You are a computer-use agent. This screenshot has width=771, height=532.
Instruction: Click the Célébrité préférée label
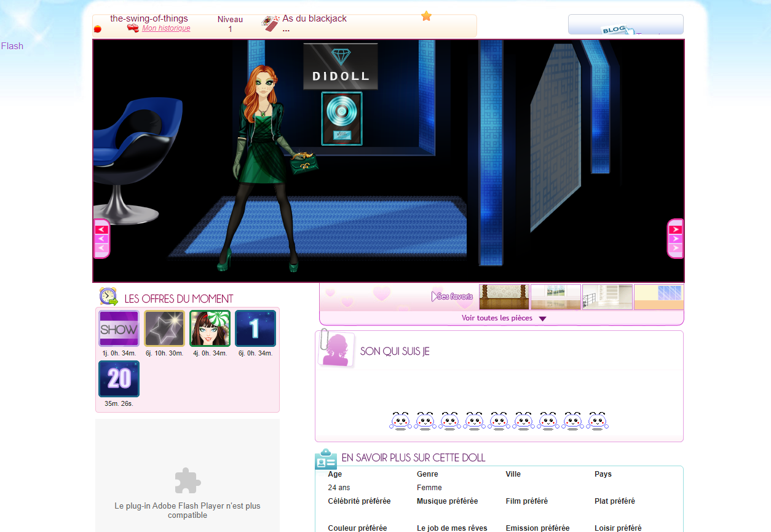tap(359, 501)
